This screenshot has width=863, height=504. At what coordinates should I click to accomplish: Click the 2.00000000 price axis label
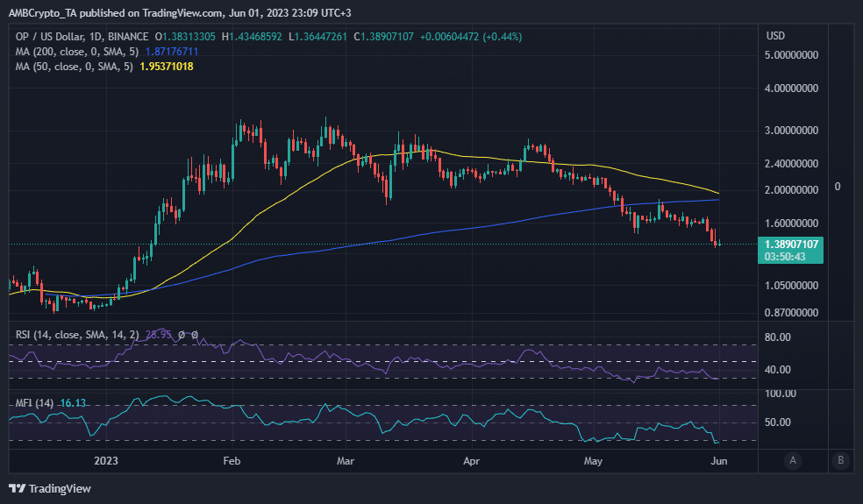pos(791,190)
